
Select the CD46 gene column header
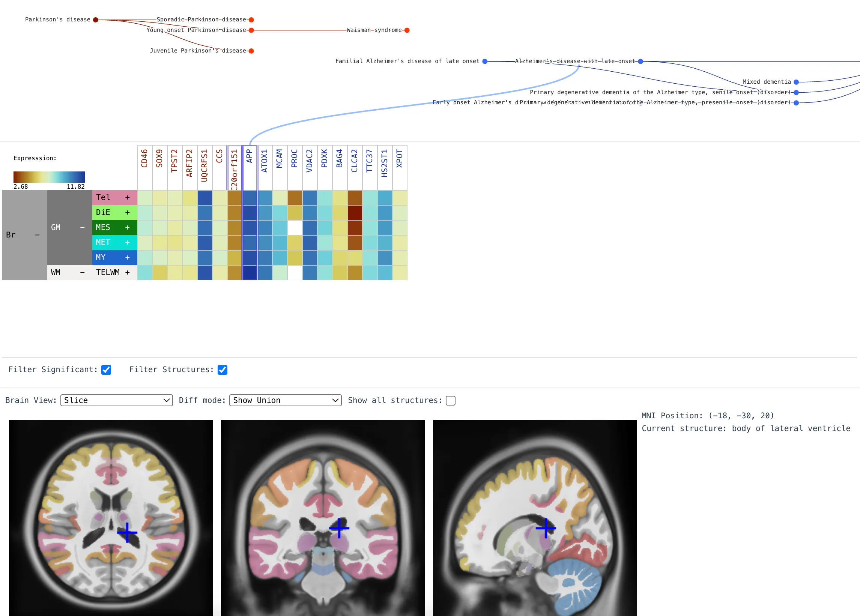point(145,168)
